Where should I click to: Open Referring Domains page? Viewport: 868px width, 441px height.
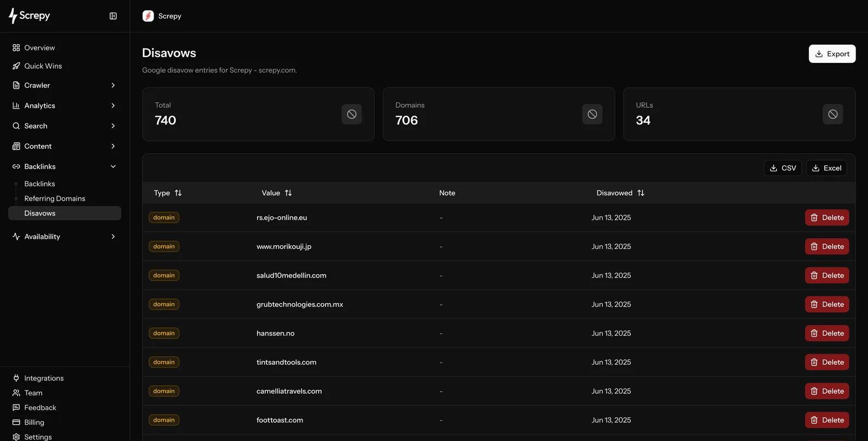55,199
